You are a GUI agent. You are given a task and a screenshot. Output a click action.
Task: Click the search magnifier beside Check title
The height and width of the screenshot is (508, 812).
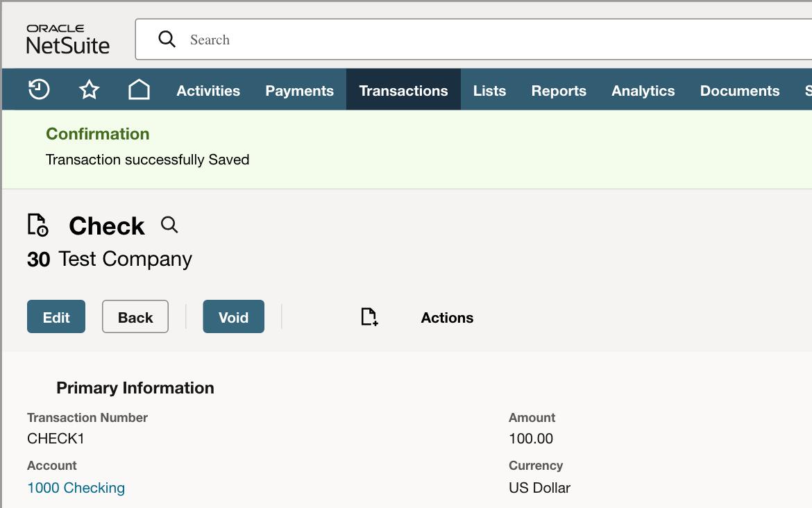169,225
